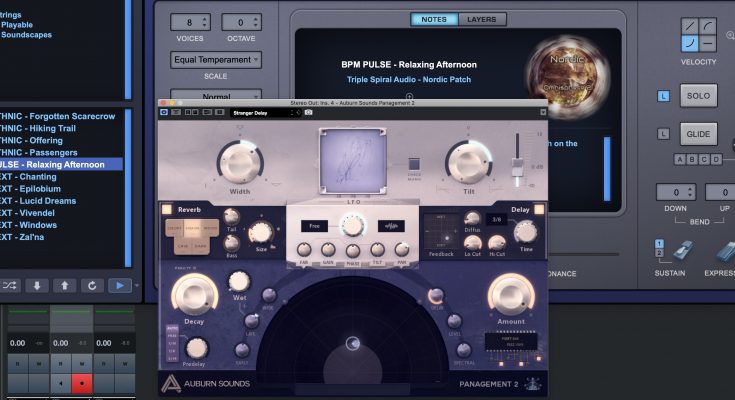Click the camera snapshot icon in plugin header

pos(309,113)
